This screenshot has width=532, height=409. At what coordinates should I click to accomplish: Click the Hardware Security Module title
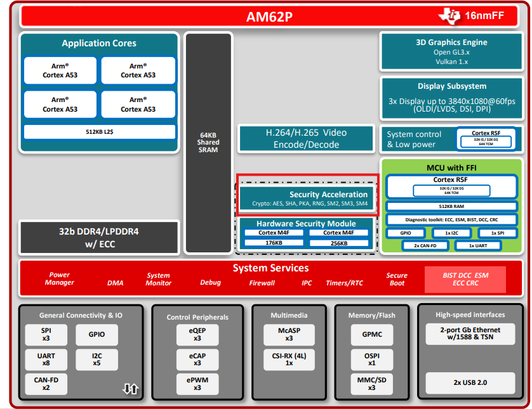pos(306,224)
